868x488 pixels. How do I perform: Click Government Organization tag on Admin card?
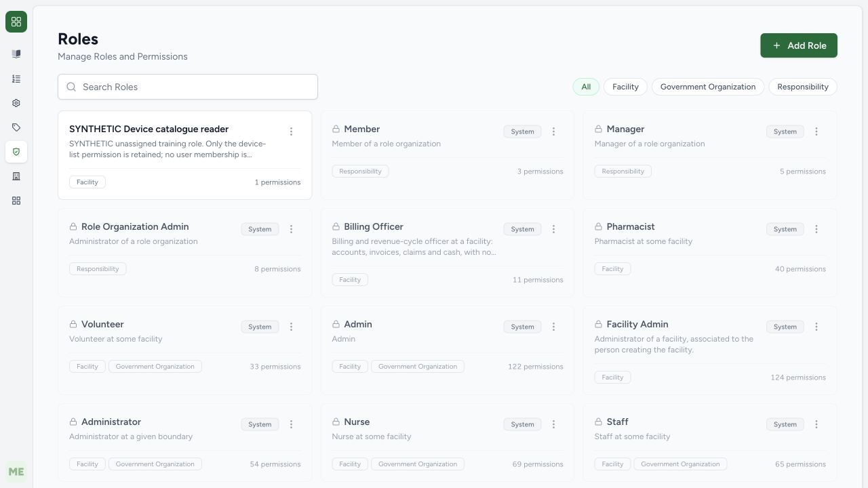click(x=418, y=367)
